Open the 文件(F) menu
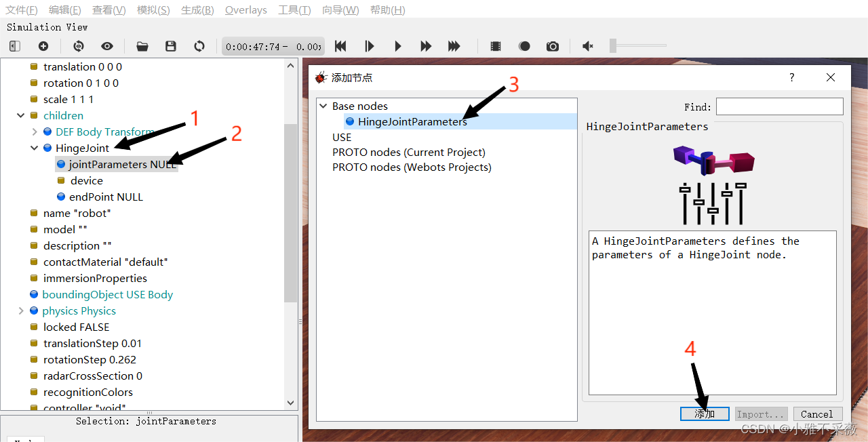Image resolution: width=868 pixels, height=442 pixels. click(22, 9)
